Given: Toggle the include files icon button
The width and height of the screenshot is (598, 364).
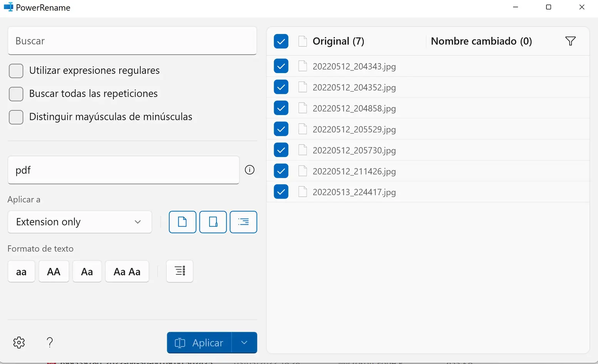Looking at the screenshot, I should 183,222.
